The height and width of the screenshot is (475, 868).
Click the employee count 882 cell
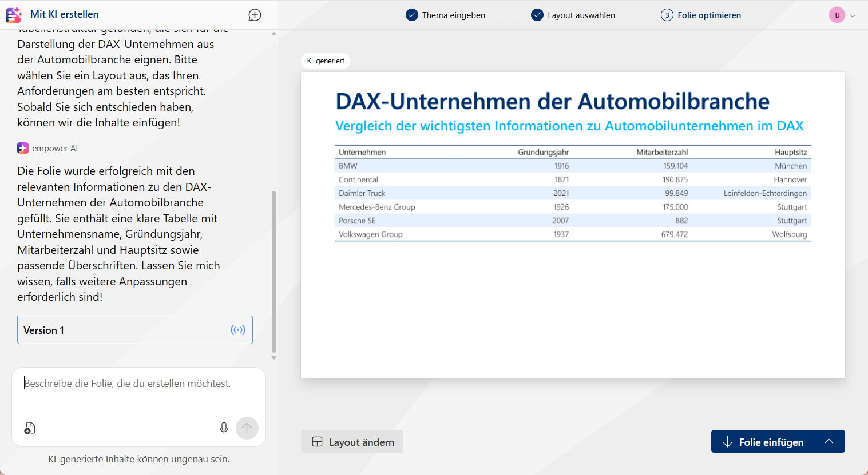coord(681,221)
